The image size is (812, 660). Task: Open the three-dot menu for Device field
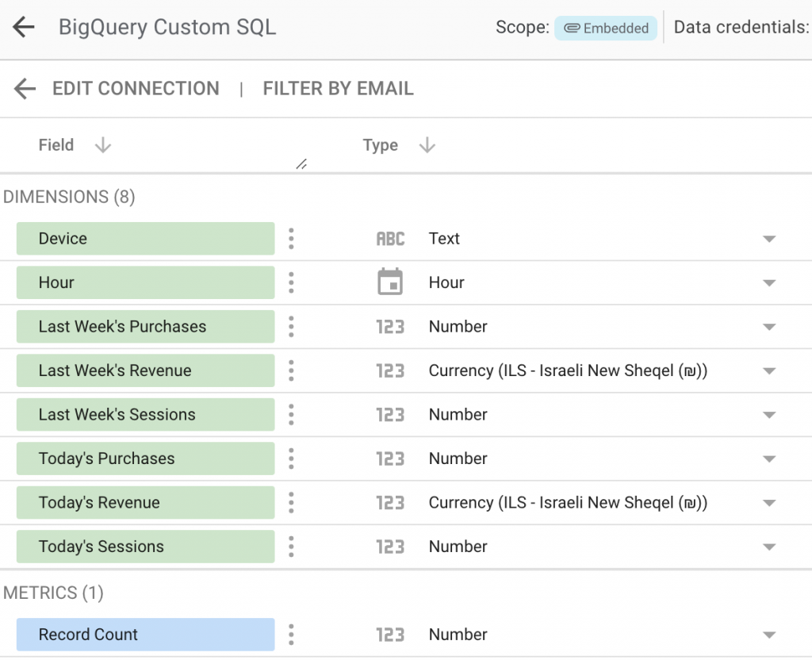[291, 239]
